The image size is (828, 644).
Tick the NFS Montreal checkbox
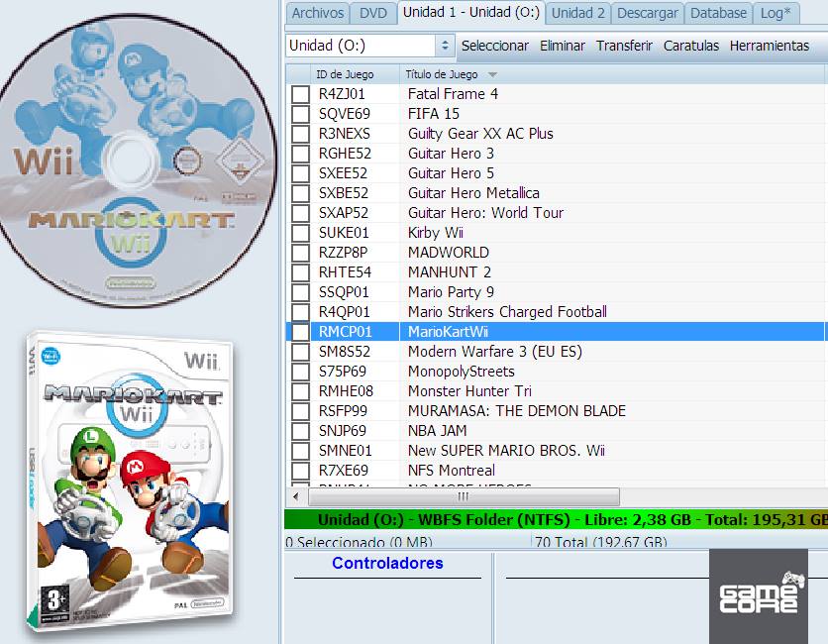[300, 471]
